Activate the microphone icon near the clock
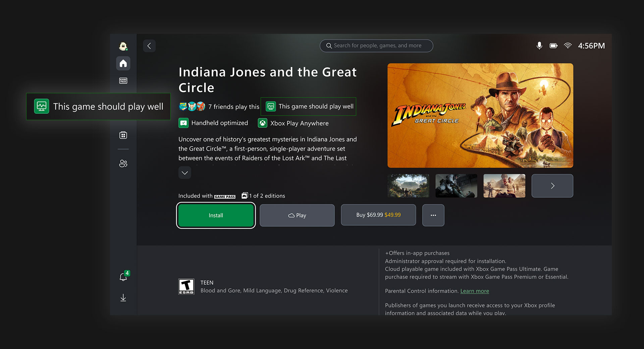This screenshot has width=644, height=349. [x=539, y=46]
